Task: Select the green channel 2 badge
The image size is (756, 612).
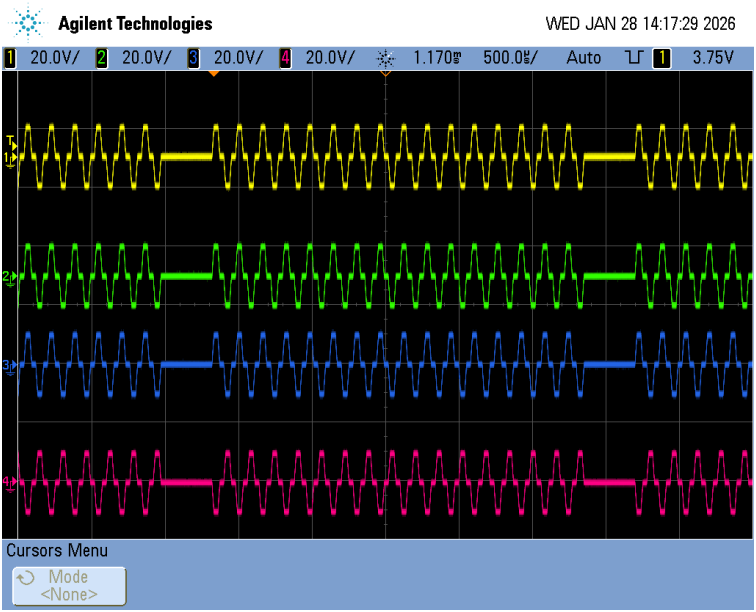Action: [101, 58]
